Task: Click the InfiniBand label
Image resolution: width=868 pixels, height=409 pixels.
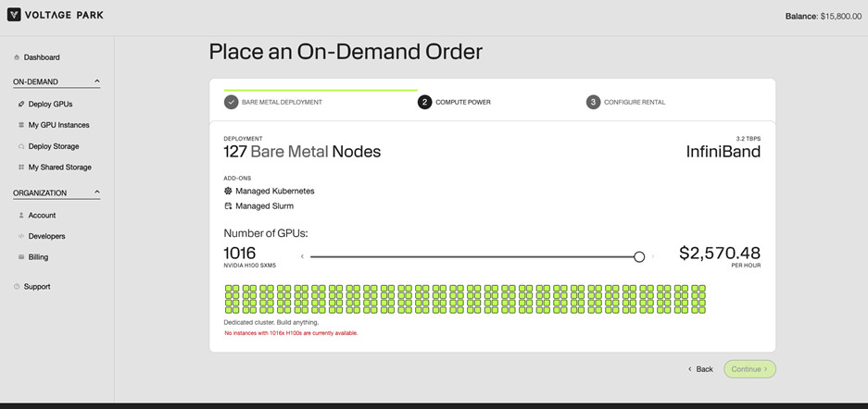Action: tap(723, 152)
